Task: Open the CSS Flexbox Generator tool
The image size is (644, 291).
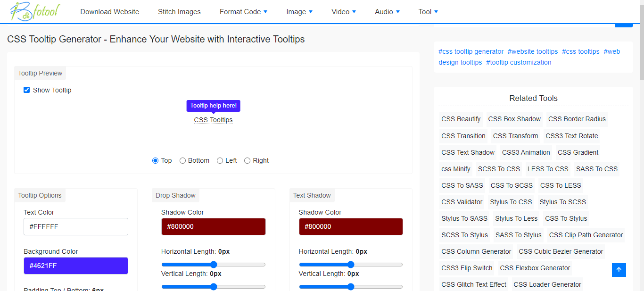Action: (x=535, y=268)
